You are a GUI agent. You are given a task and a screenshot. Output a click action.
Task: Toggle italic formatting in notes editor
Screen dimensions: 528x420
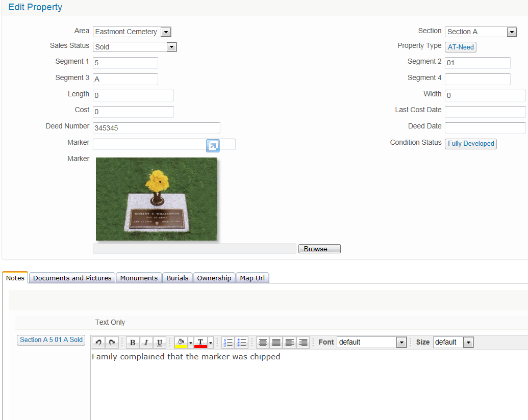pyautogui.click(x=146, y=343)
